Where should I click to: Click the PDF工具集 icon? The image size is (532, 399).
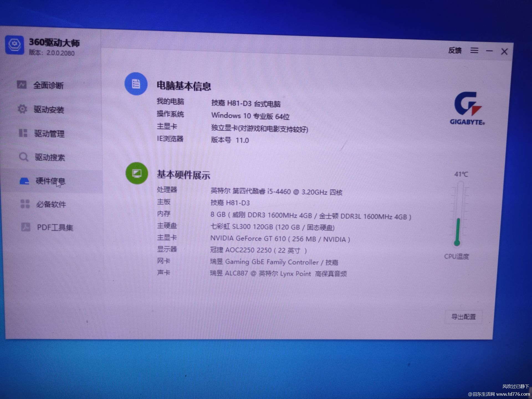click(26, 227)
